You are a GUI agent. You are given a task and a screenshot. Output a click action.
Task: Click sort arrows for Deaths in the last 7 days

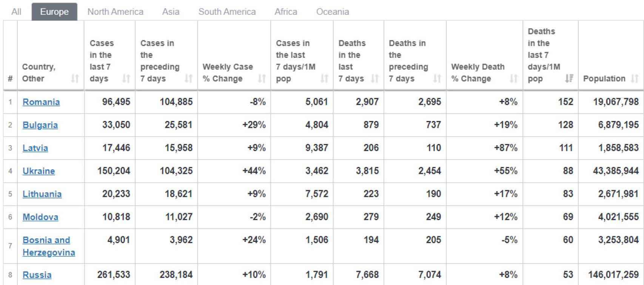pyautogui.click(x=374, y=79)
